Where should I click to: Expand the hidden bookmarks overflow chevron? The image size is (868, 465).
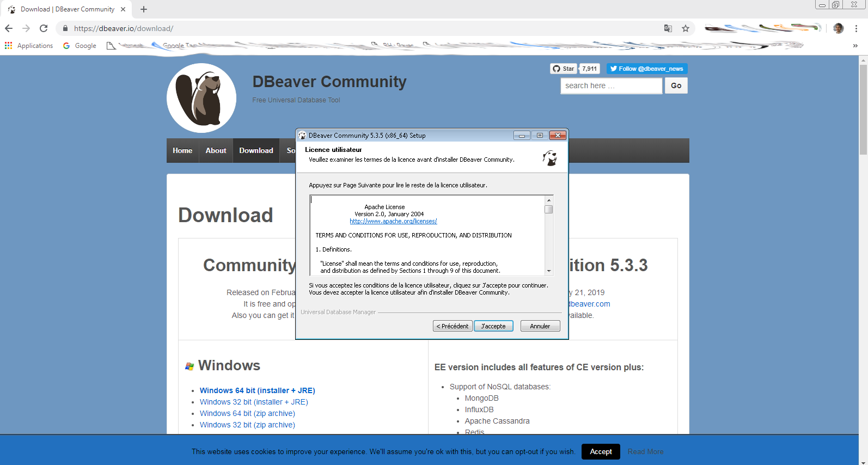[x=855, y=46]
